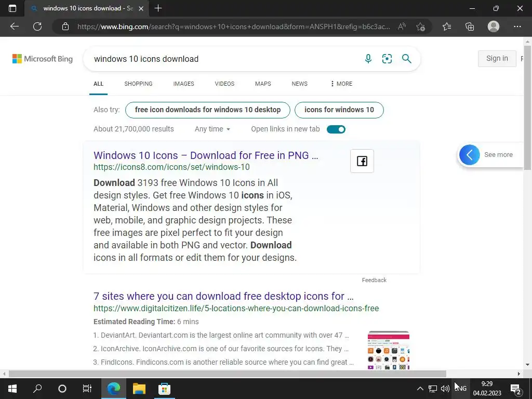Open the taskbar clock and date
Viewport: 532px width, 399px height.
tap(487, 389)
